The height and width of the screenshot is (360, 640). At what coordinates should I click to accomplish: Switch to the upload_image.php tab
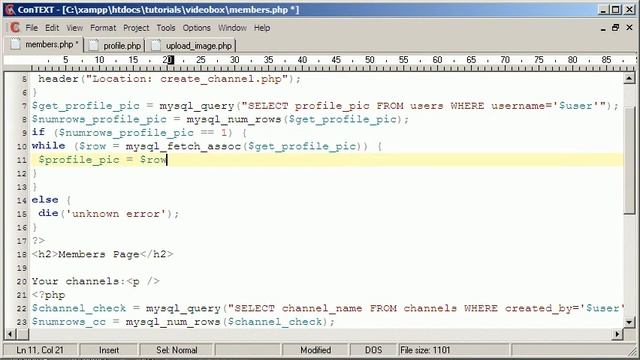[191, 45]
